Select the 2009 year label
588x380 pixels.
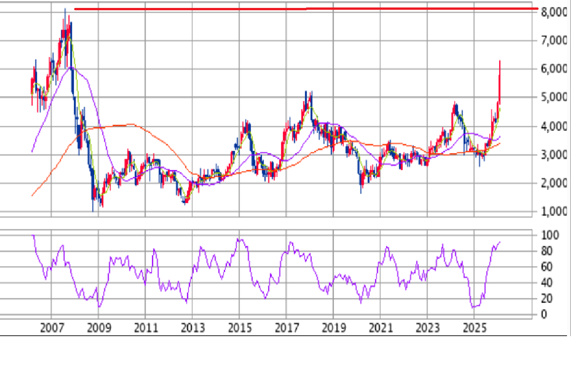tap(98, 328)
